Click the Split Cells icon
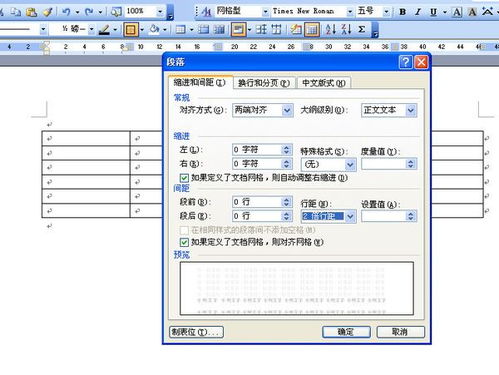This screenshot has width=499, height=375. [219, 30]
